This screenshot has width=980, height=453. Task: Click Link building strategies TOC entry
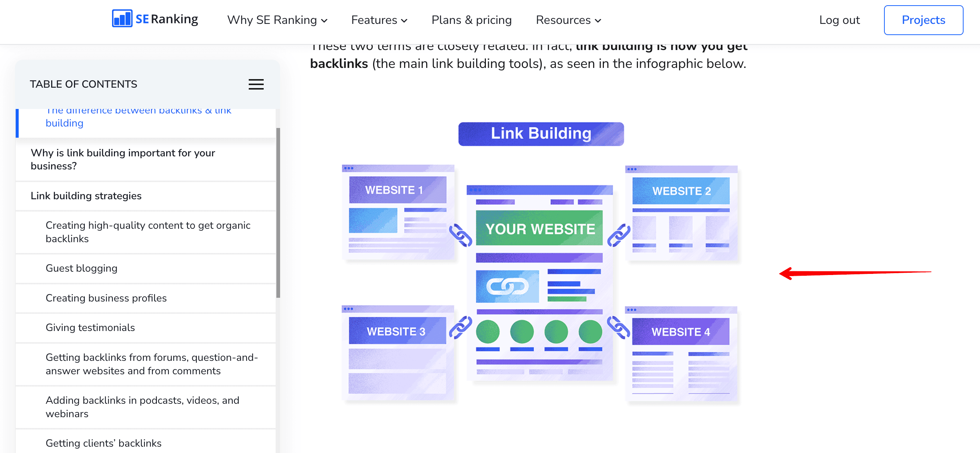(86, 195)
